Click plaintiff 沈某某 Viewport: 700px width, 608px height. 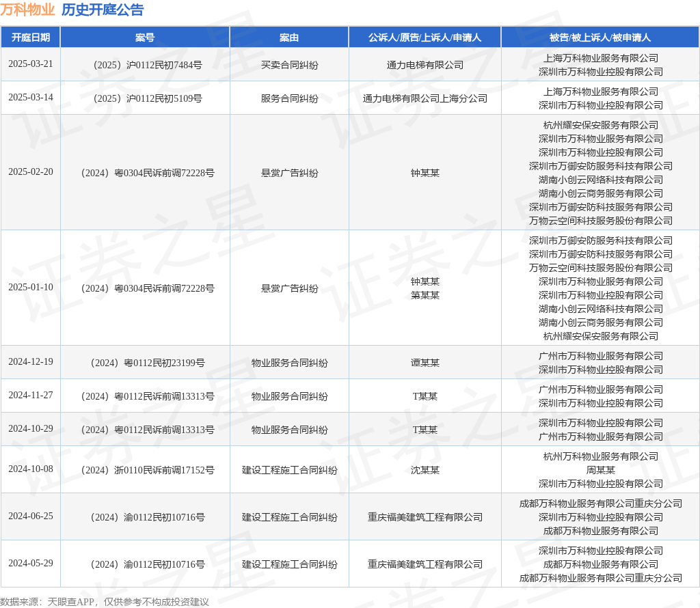pos(425,470)
